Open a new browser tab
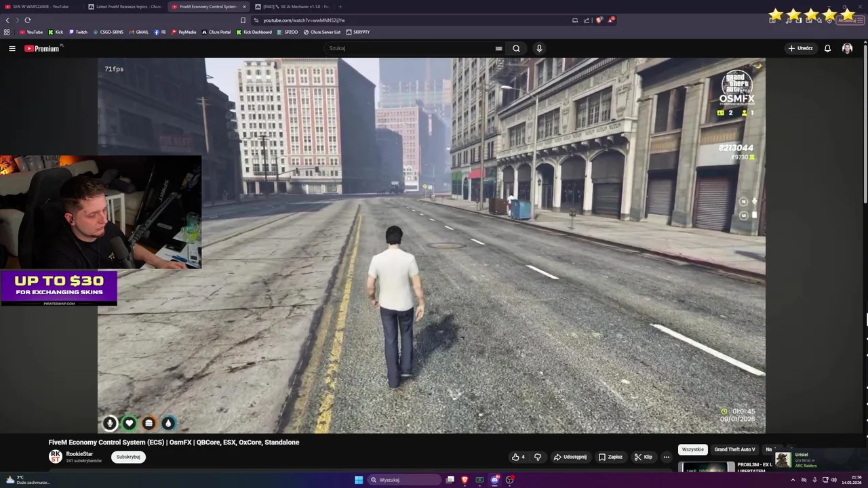The height and width of the screenshot is (488, 868). click(x=340, y=7)
